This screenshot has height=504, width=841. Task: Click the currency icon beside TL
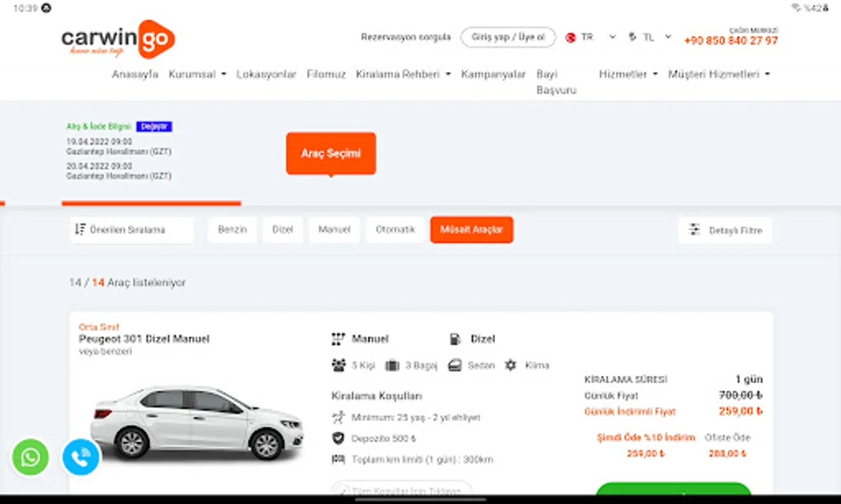[x=632, y=37]
